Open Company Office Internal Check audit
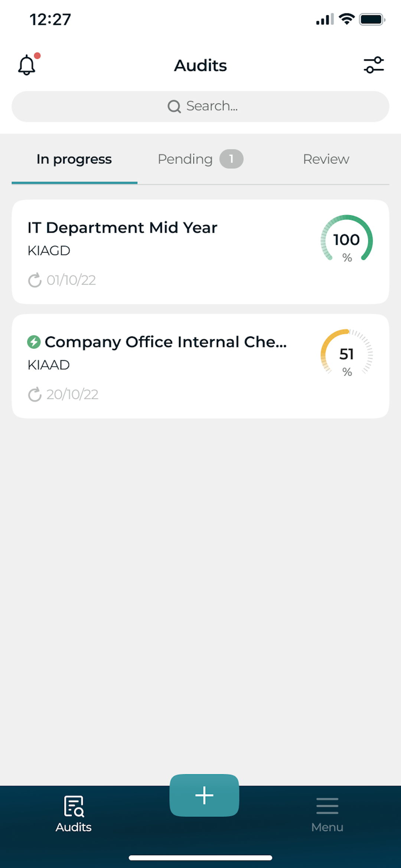The width and height of the screenshot is (401, 868). (166, 342)
